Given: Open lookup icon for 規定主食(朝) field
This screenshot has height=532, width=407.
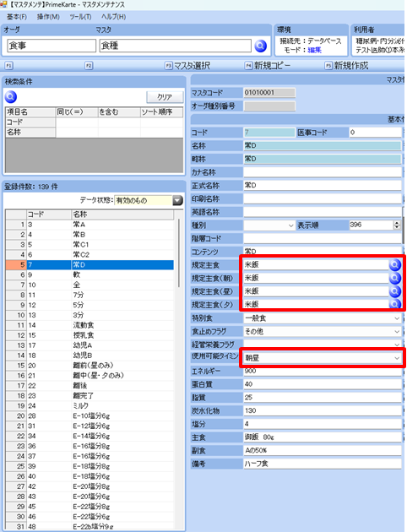Looking at the screenshot, I should pyautogui.click(x=395, y=278).
